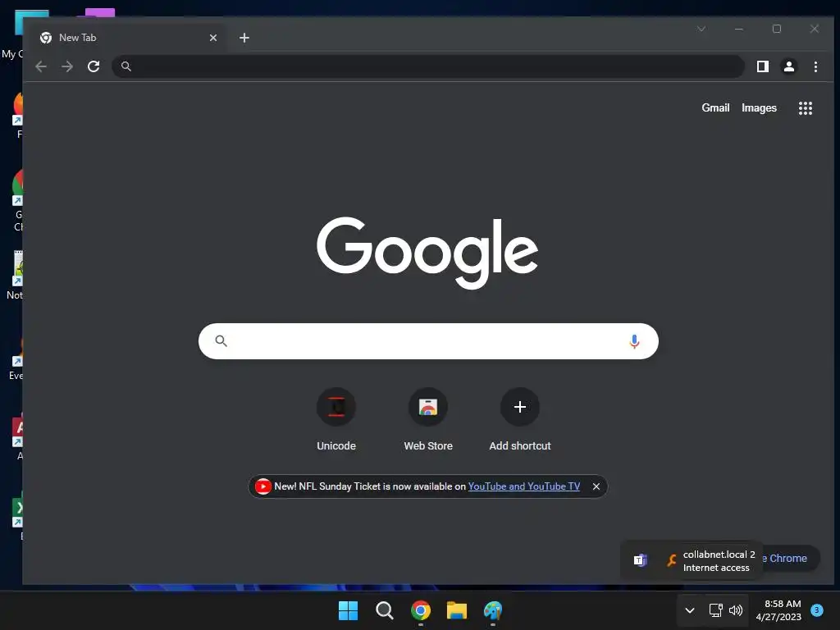Open the clock showing 8:58 AM

[x=779, y=610]
